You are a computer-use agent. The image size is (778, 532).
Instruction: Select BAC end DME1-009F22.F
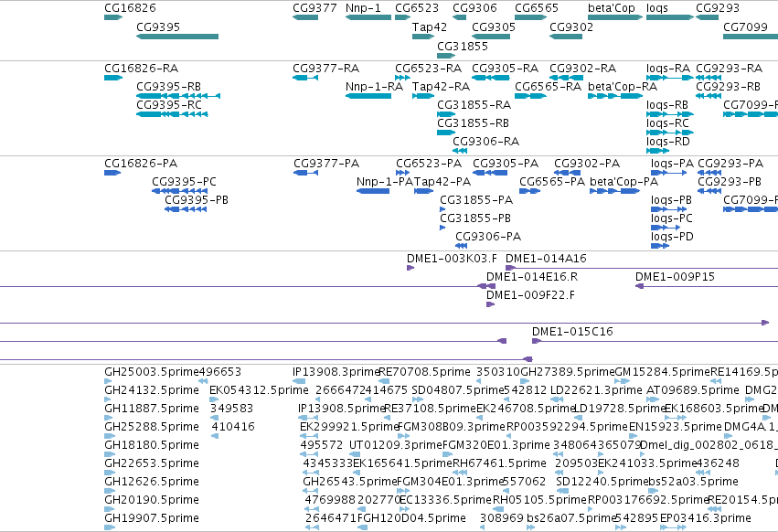[530, 295]
